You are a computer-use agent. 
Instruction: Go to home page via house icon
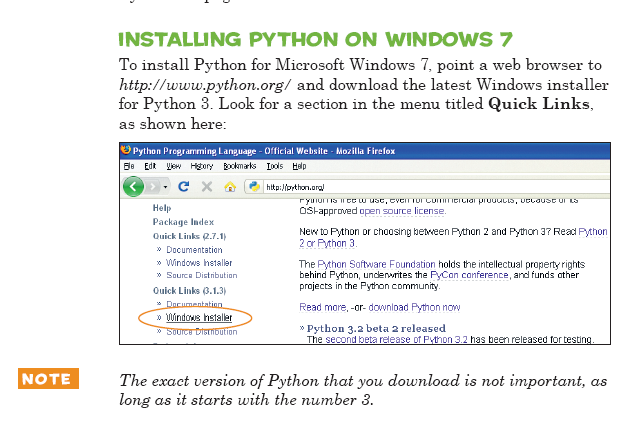click(x=230, y=187)
